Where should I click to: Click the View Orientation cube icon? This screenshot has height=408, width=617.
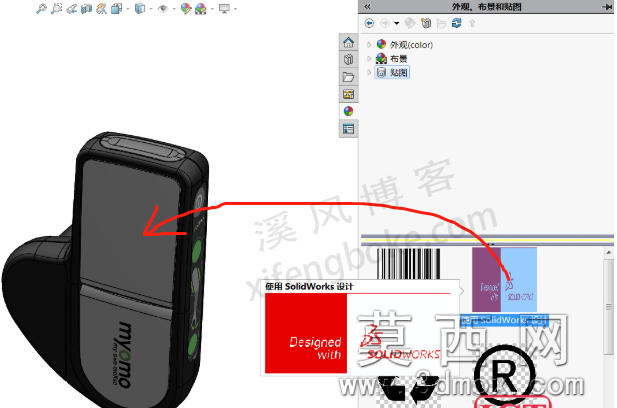116,8
